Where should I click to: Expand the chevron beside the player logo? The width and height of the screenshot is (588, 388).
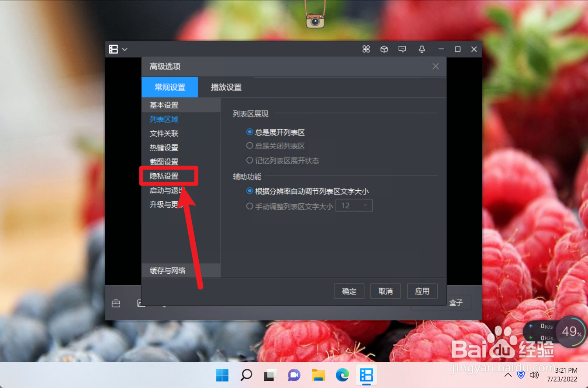(x=125, y=49)
